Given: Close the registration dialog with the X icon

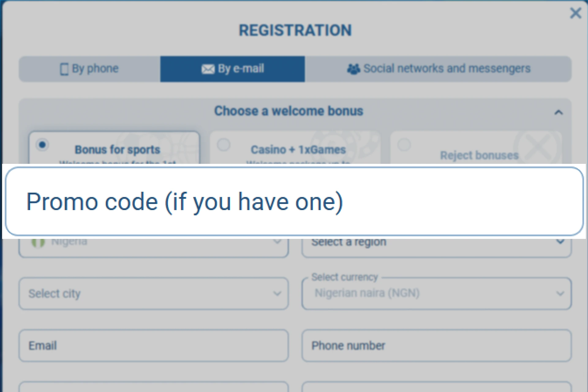Looking at the screenshot, I should pos(575,13).
